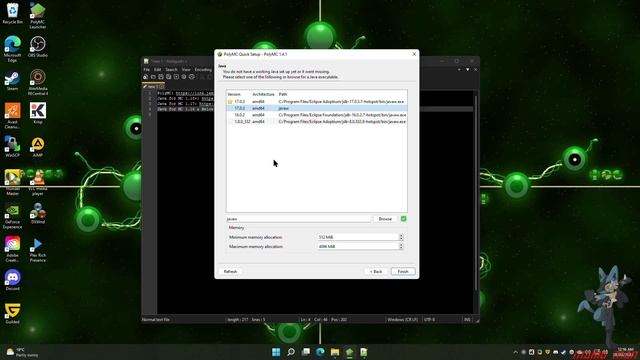Open Recycle Bin desktop icon
Screen dimensions: 640x360
coord(13,13)
